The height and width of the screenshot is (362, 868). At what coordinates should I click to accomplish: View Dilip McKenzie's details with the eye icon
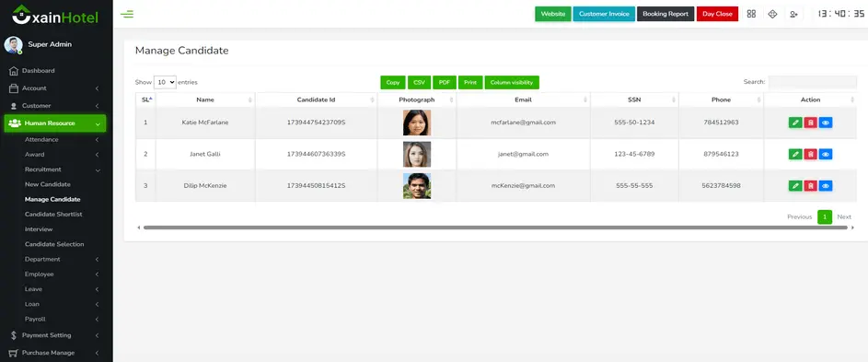826,186
